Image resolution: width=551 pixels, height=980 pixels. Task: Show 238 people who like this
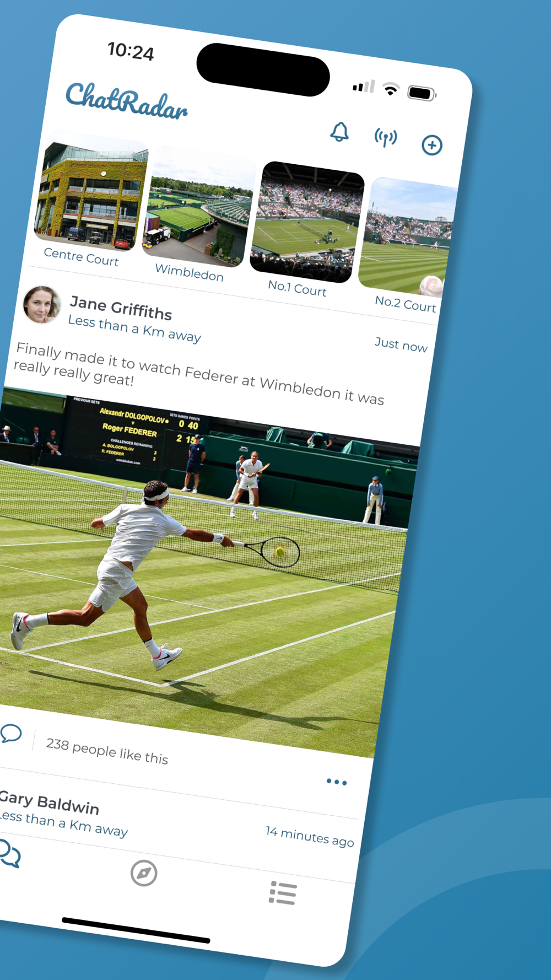coord(107,751)
